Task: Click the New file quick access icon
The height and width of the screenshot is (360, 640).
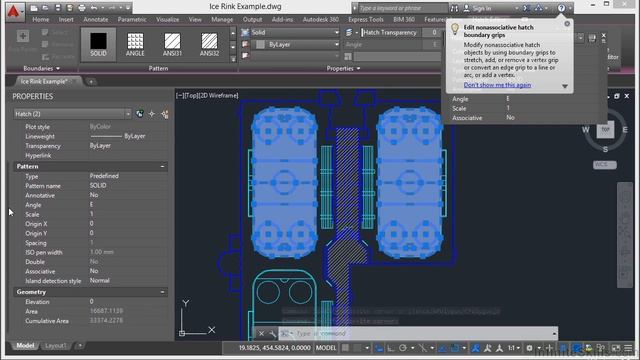Action: (x=34, y=8)
